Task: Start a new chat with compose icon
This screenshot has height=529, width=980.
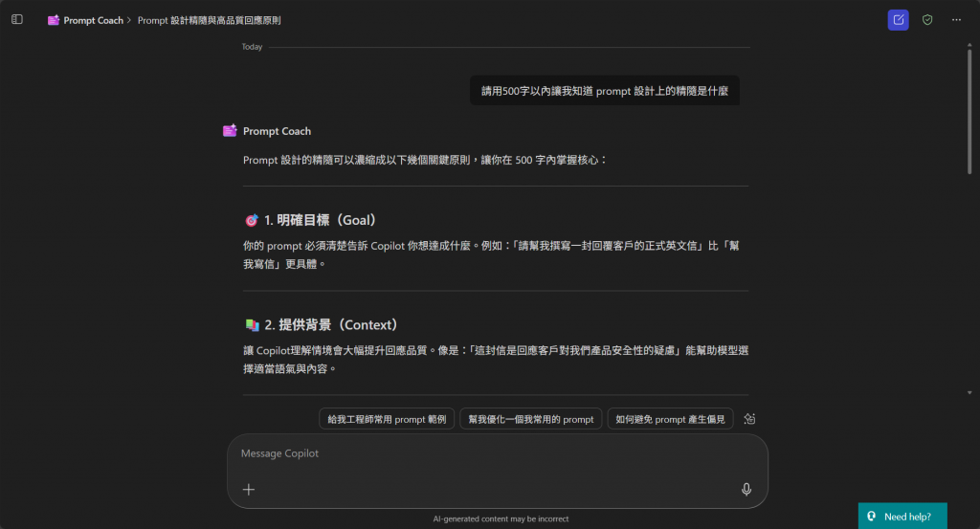Action: tap(898, 20)
